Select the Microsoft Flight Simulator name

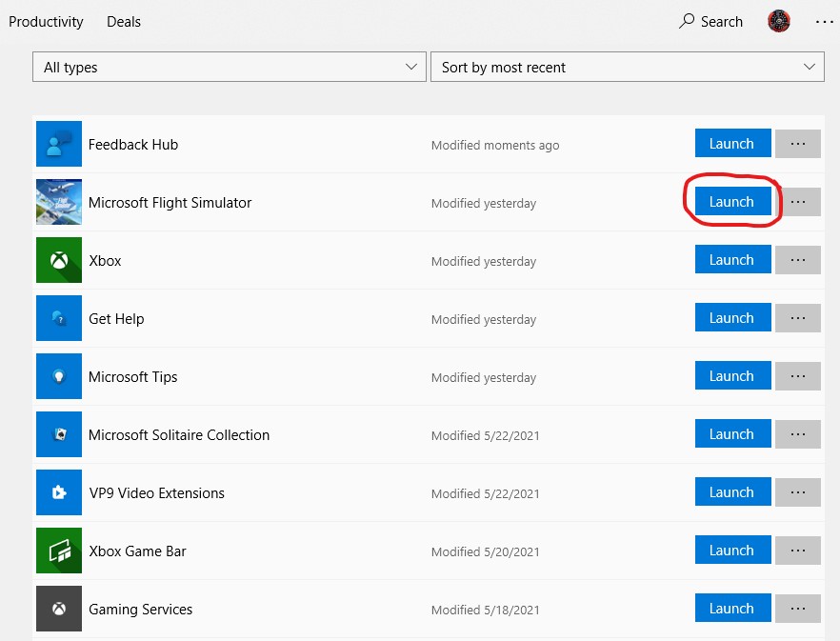point(170,203)
